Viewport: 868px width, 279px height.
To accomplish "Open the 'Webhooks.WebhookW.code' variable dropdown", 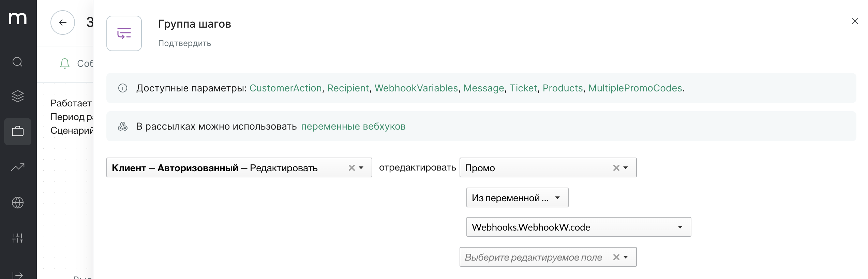I will [579, 227].
